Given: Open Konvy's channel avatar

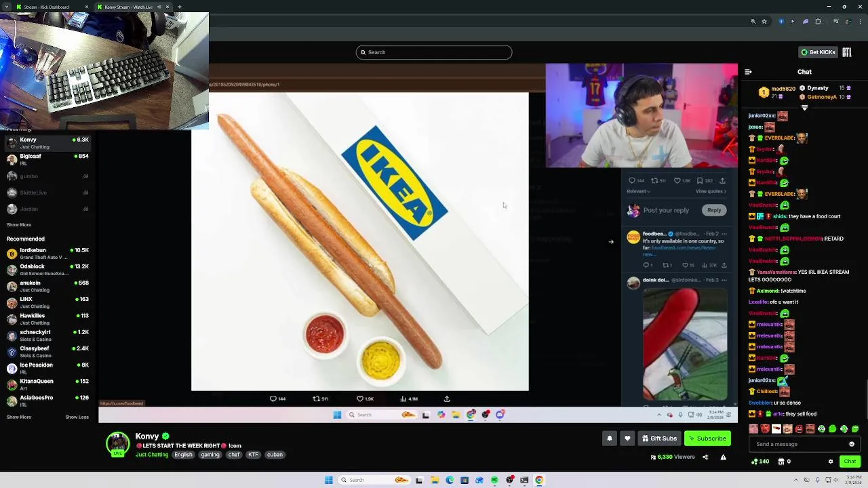Looking at the screenshot, I should pos(117,444).
